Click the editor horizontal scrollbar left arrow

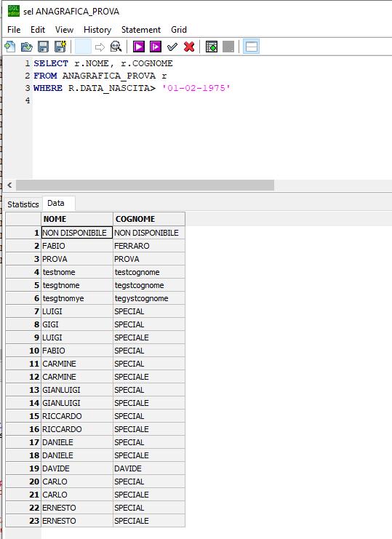[9, 185]
